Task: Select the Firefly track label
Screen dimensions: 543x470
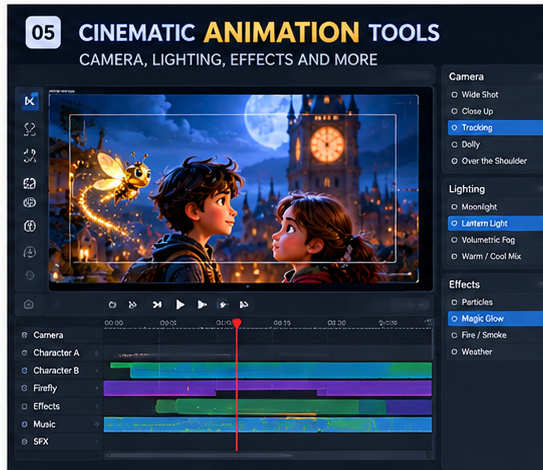Action: click(x=45, y=388)
